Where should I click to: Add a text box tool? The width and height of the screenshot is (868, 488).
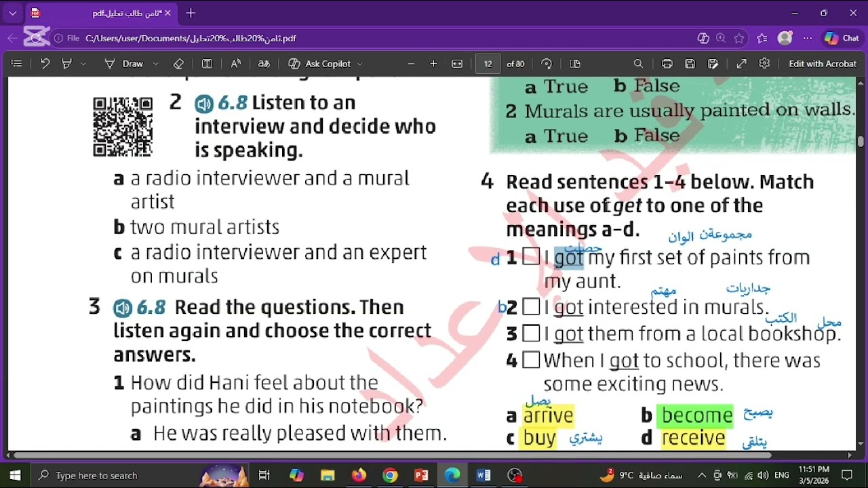208,64
